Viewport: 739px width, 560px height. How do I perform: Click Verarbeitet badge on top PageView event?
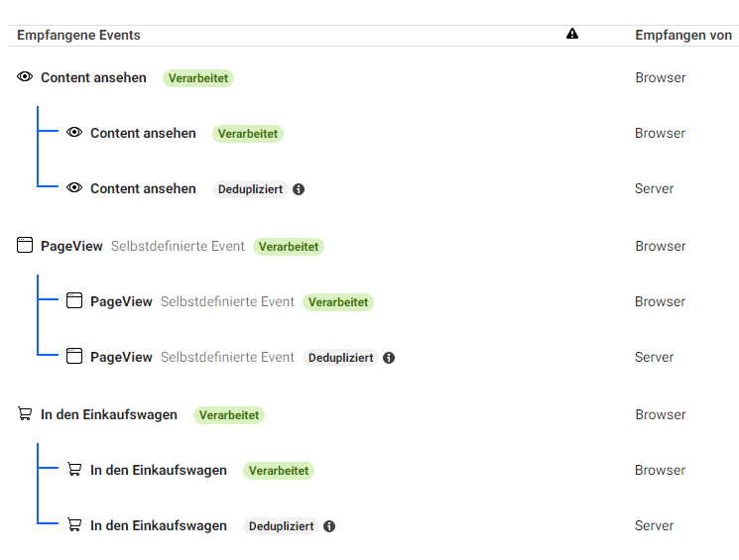[x=289, y=246]
